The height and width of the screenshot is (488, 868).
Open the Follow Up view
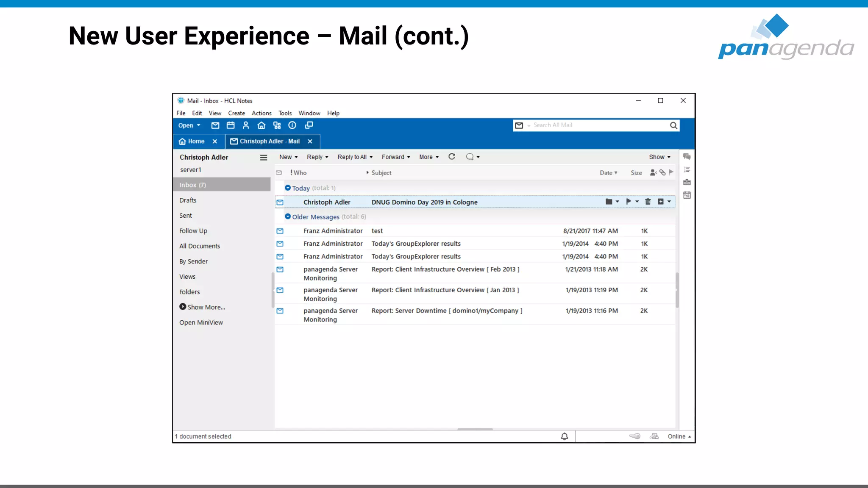click(x=193, y=231)
